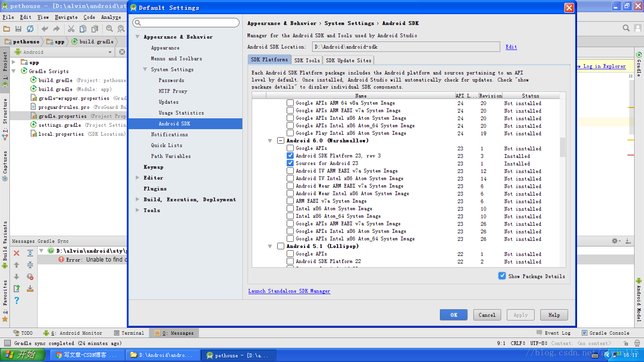Open the Navigate menu
The image size is (644, 362).
(66, 17)
